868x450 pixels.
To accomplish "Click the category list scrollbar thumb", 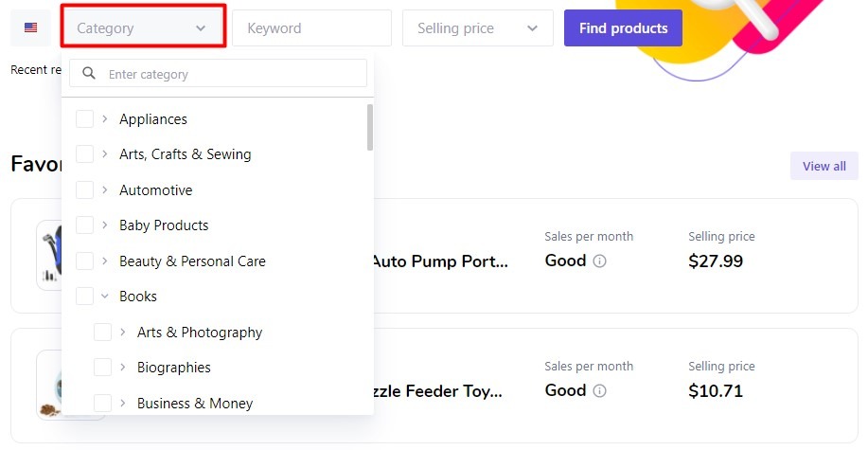I will pos(370,128).
